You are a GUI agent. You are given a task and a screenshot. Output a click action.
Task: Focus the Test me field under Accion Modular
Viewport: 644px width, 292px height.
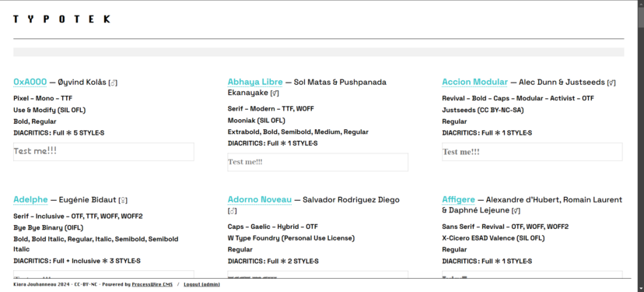click(532, 152)
